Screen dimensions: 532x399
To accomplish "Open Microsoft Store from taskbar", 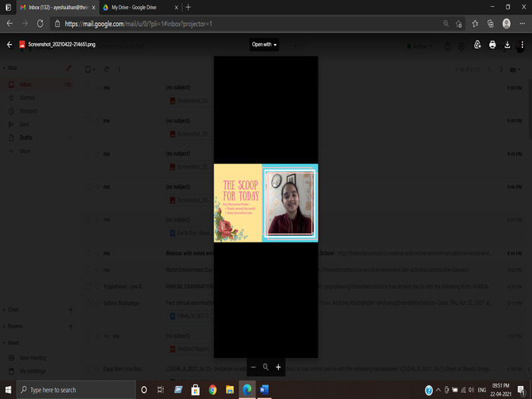I will [195, 390].
